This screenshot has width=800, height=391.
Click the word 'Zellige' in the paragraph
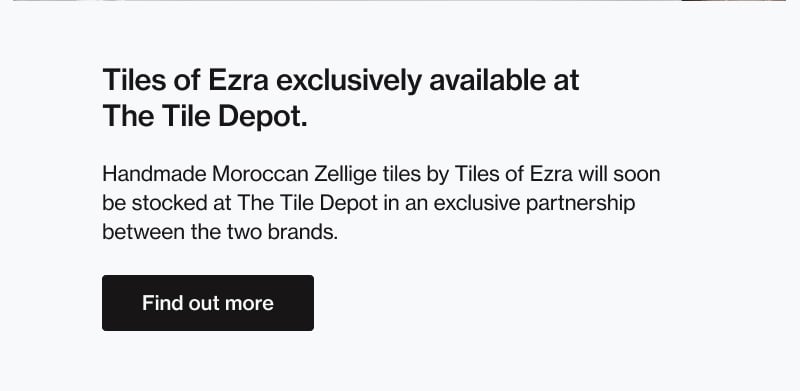[x=345, y=176]
